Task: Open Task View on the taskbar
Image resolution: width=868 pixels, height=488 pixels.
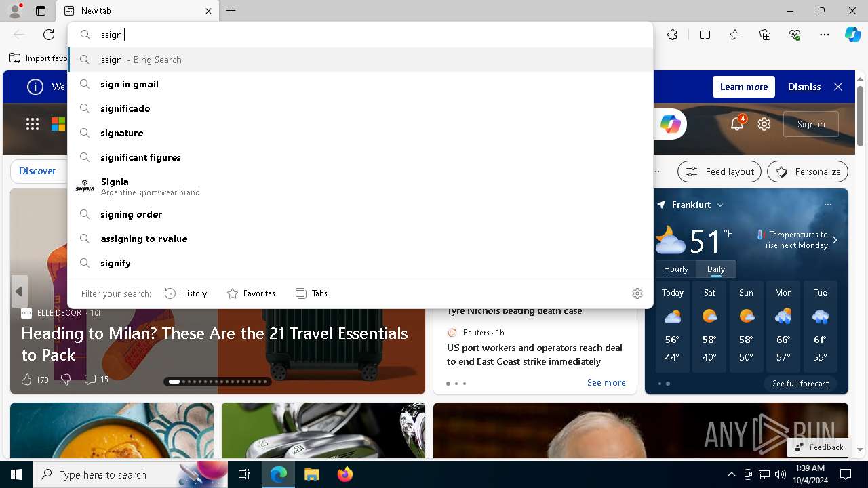Action: click(244, 474)
